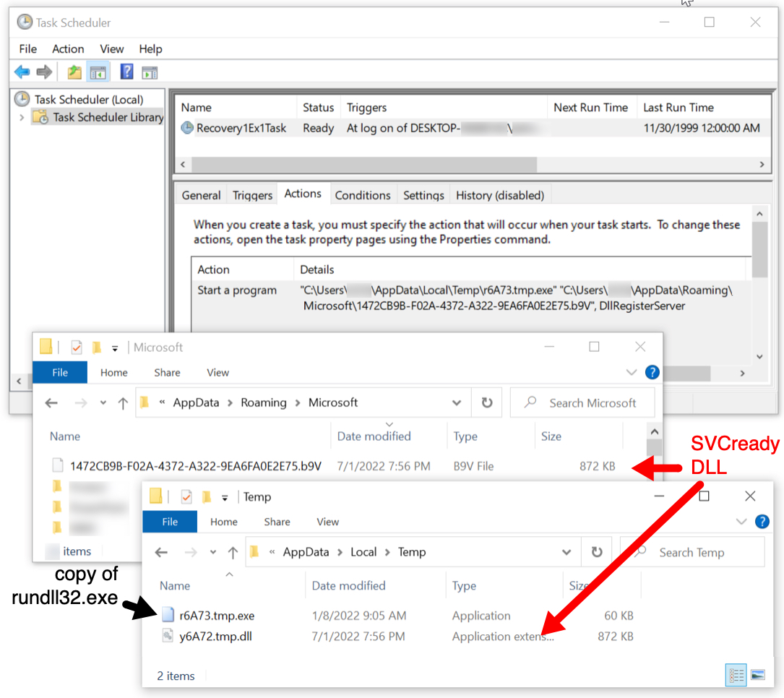The height and width of the screenshot is (698, 784).
Task: Switch to the Triggers tab
Action: pyautogui.click(x=252, y=195)
